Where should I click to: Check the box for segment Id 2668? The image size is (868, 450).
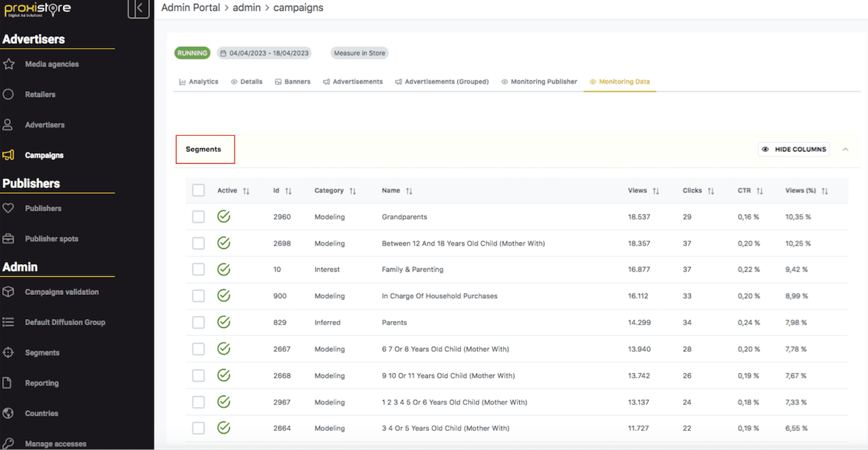tap(199, 375)
